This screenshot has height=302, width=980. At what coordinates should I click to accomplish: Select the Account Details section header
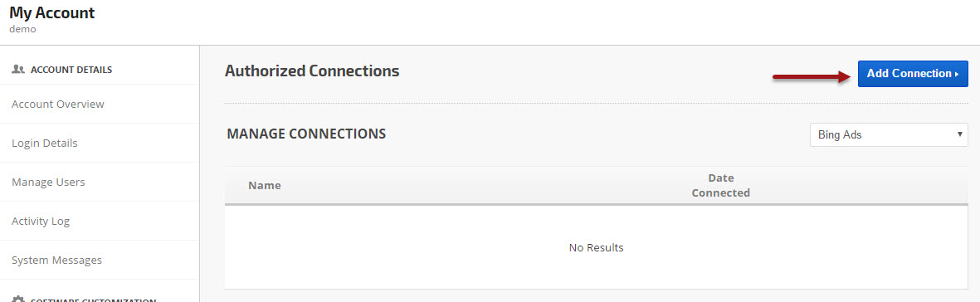[71, 70]
